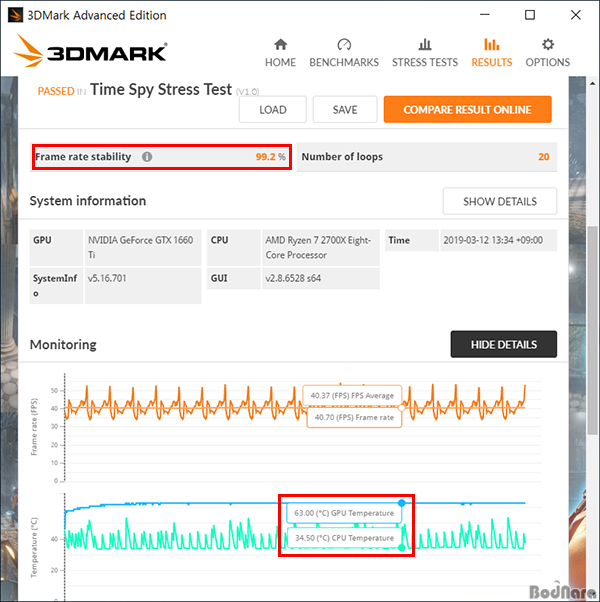Click the vertical scrollbar thumb

pyautogui.click(x=592, y=330)
